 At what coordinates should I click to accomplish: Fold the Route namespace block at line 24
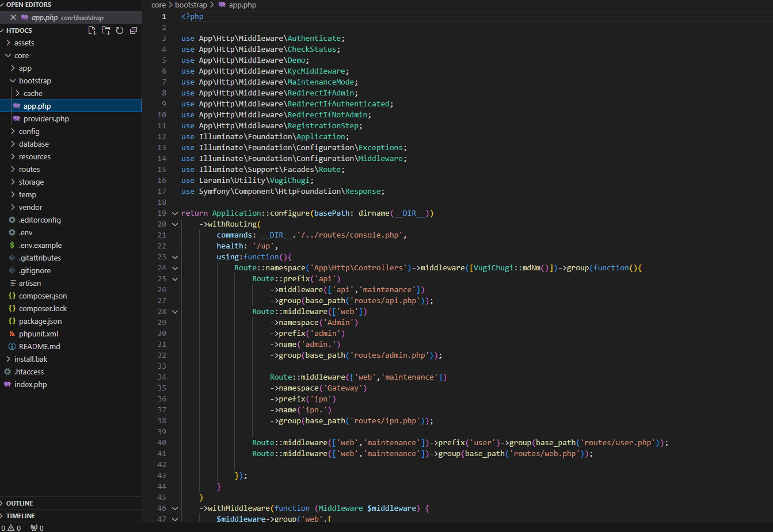[175, 268]
